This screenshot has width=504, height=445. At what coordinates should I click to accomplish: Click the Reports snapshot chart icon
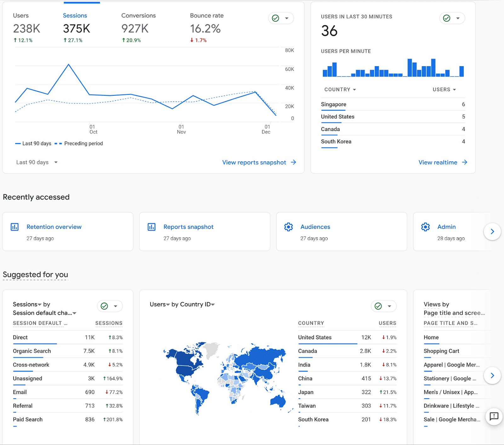point(152,227)
